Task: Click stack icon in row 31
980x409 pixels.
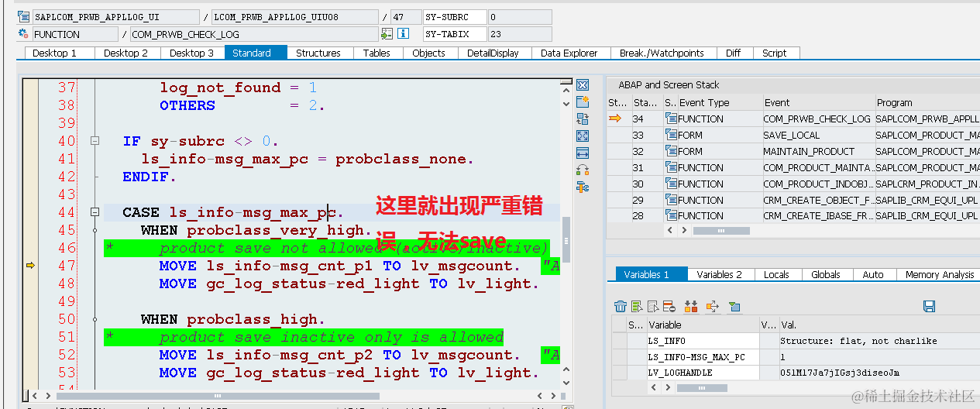Action: pos(671,167)
